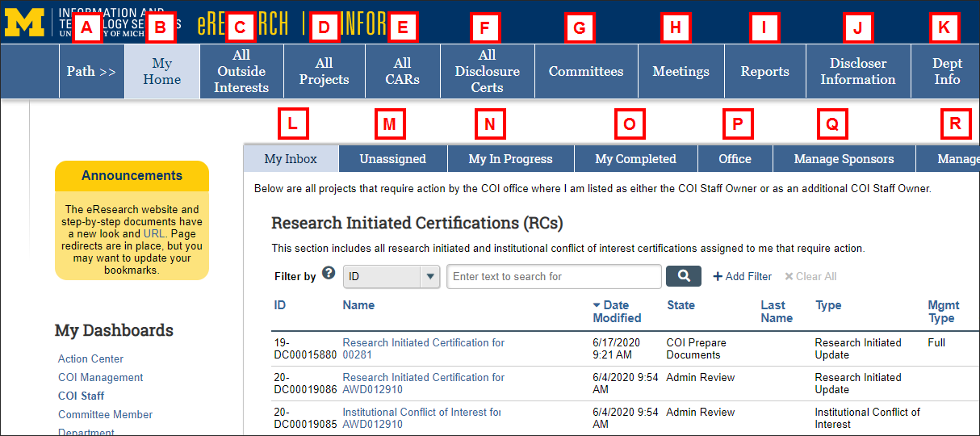Screen dimensions: 980x436
Task: Open Committee Member dashboard
Action: point(105,414)
